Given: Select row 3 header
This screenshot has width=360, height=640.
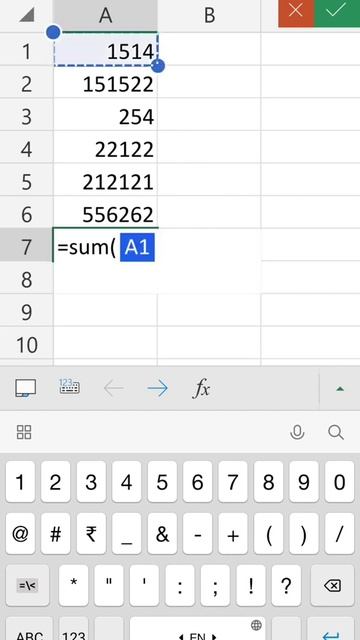Looking at the screenshot, I should pos(27,116).
